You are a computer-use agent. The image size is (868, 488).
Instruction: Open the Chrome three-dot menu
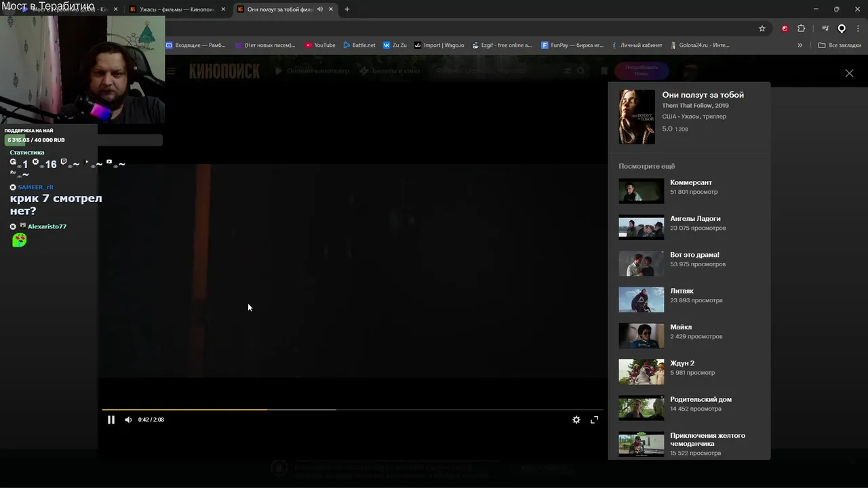click(x=859, y=28)
